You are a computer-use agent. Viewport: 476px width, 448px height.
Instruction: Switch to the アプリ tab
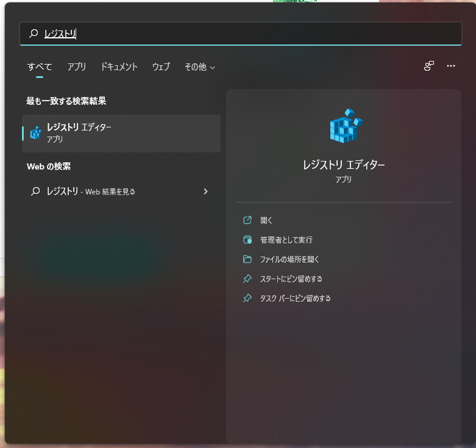(x=77, y=66)
